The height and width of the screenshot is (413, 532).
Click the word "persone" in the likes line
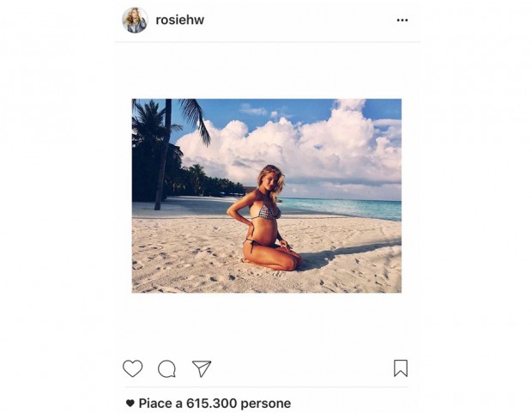[266, 404]
